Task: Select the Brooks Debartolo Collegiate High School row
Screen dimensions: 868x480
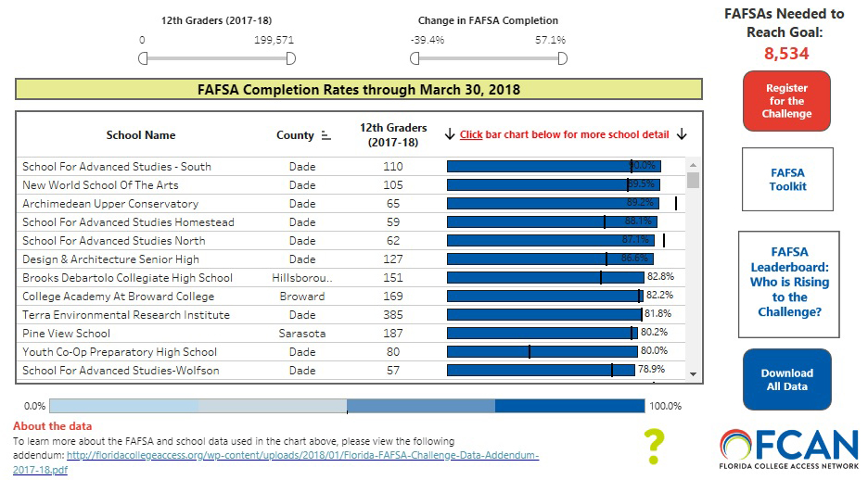Action: click(128, 278)
